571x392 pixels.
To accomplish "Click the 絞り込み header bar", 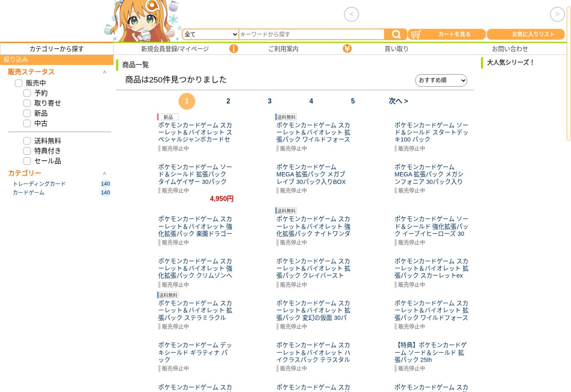I will tap(57, 60).
